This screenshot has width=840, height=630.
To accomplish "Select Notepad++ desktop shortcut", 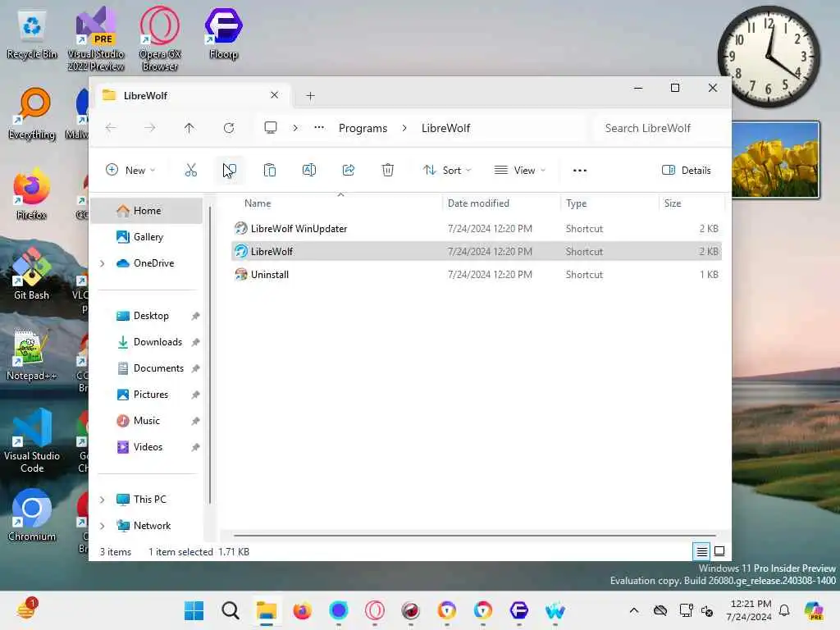I will (x=32, y=354).
